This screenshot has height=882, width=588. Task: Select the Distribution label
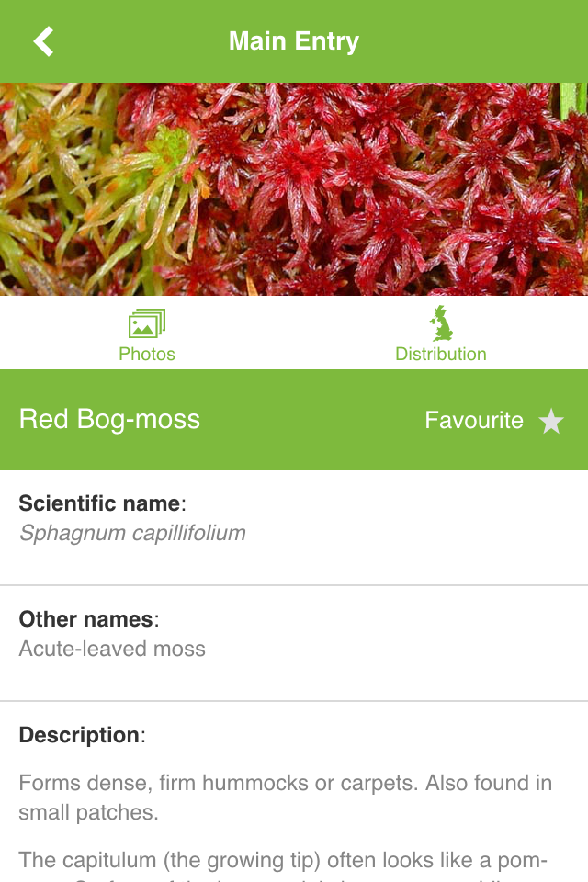point(441,354)
